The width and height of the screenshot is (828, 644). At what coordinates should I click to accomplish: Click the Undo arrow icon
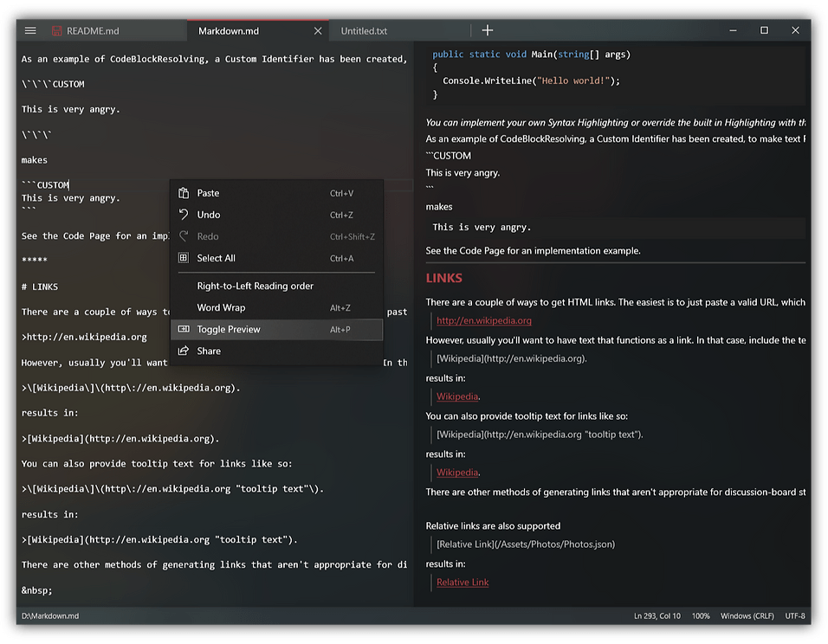[x=184, y=215]
